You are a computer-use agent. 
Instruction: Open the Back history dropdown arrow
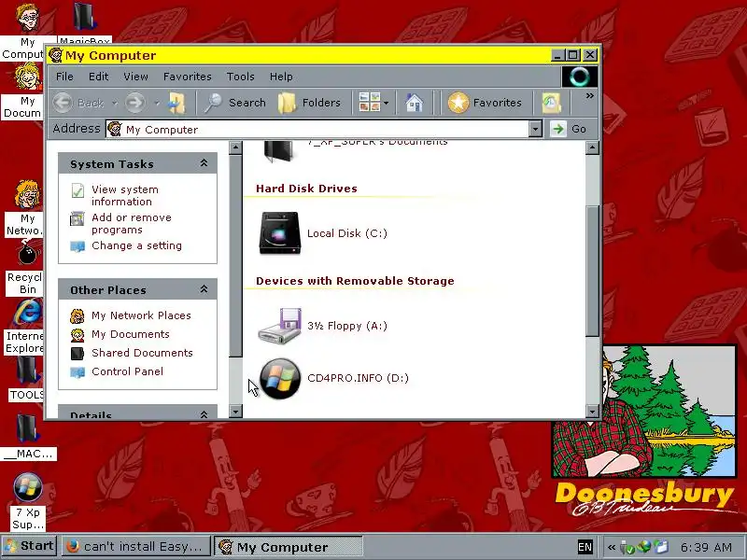[114, 103]
